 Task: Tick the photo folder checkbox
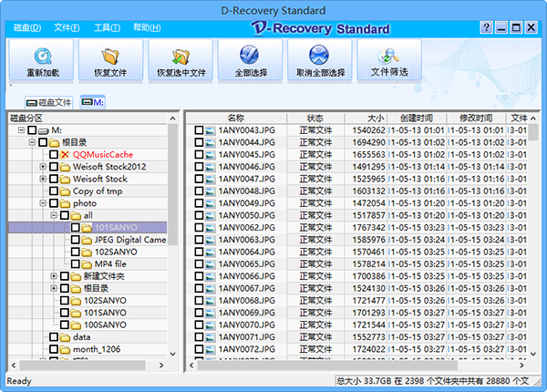(54, 203)
